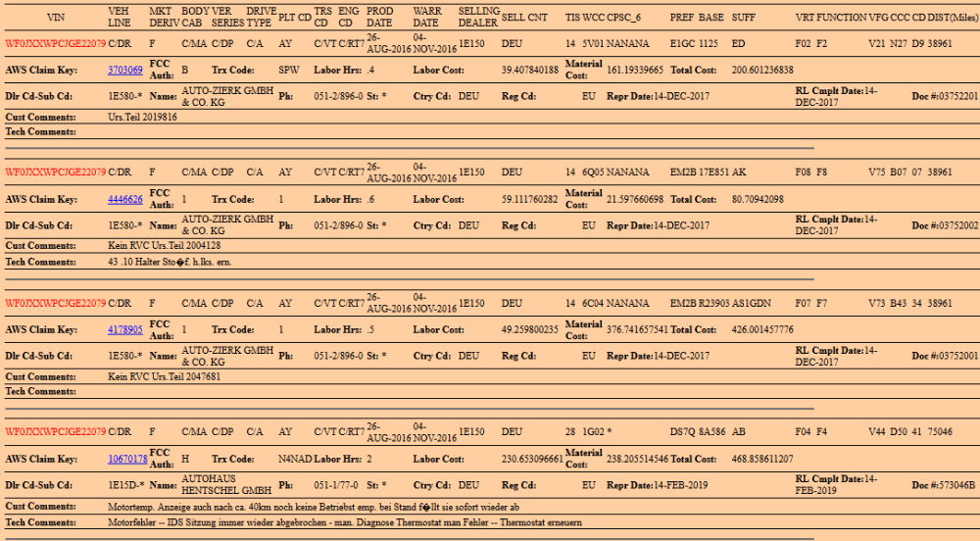This screenshot has width=980, height=541.
Task: Open AWS claim key 10670178 link
Action: [x=127, y=460]
